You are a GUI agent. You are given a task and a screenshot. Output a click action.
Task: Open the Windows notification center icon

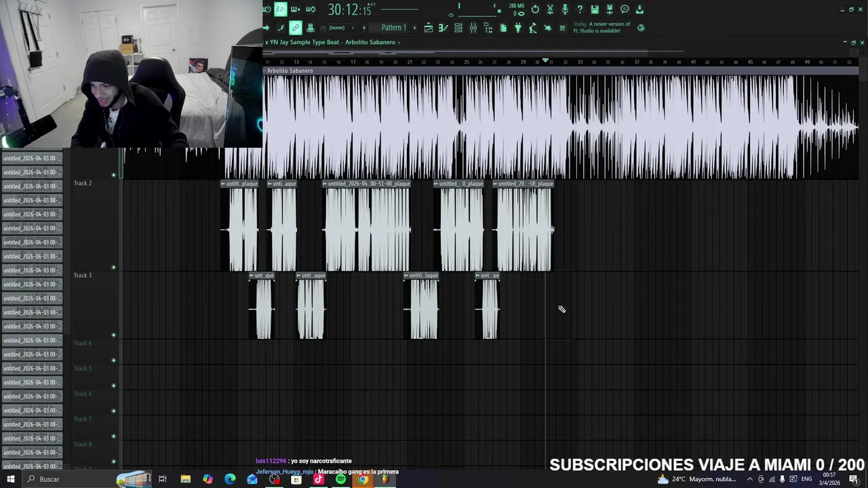pos(854,479)
